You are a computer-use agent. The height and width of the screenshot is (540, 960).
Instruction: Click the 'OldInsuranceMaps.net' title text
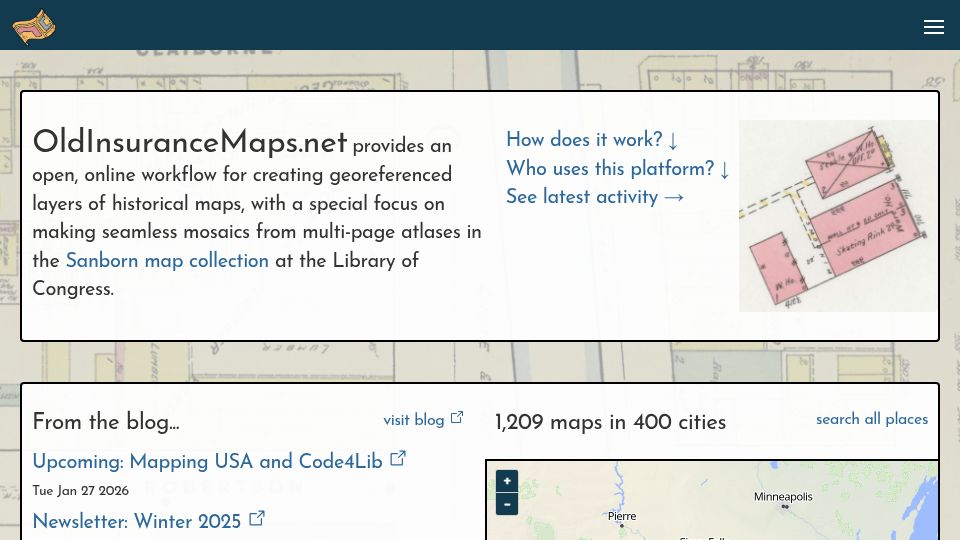190,142
